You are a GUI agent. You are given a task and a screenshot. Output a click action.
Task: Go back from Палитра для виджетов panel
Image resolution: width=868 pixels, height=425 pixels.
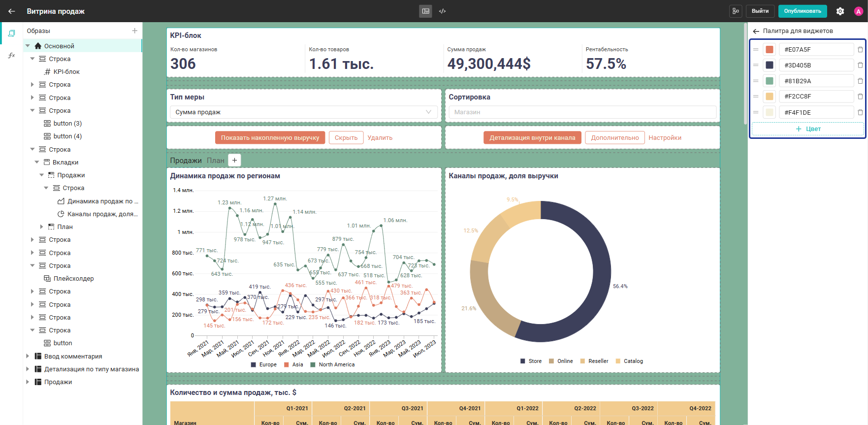(756, 31)
